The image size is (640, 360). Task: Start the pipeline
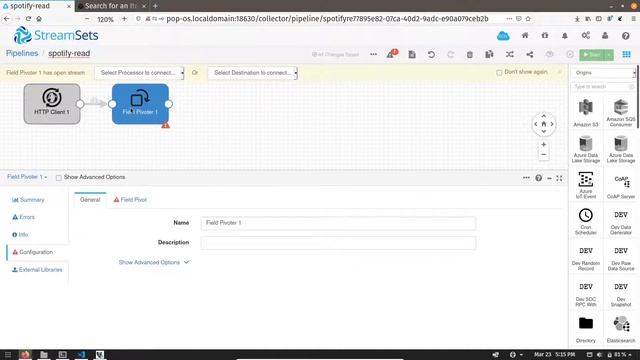[592, 54]
